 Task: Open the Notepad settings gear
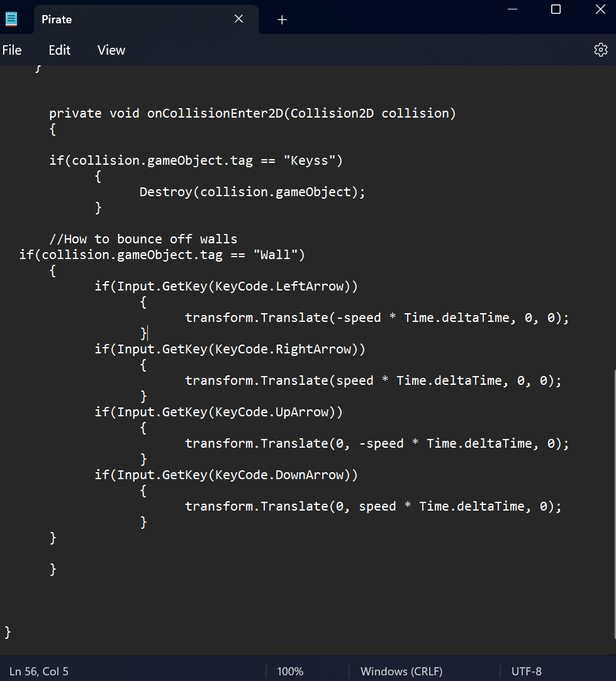[x=600, y=50]
